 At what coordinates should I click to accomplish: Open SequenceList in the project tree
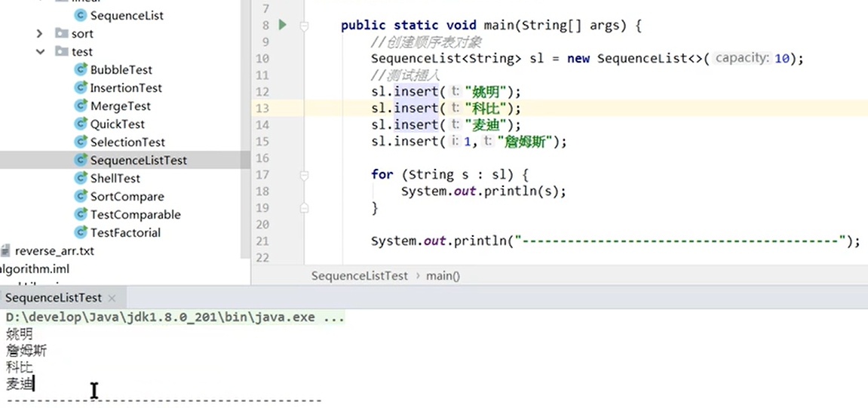point(127,16)
